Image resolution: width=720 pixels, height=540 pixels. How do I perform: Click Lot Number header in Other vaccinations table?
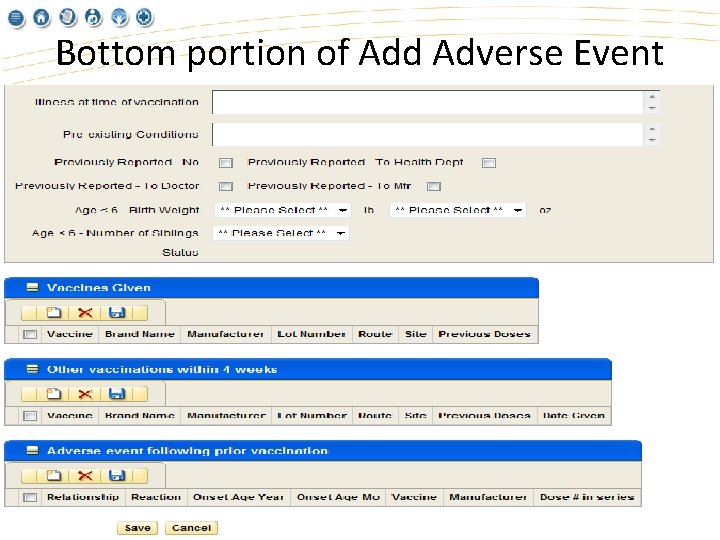[311, 416]
